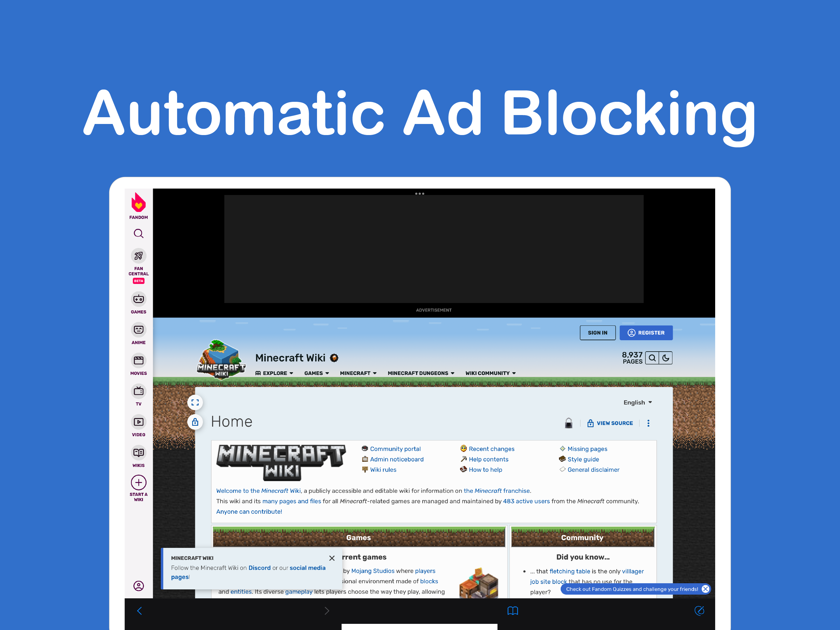The image size is (840, 630).
Task: Click Anyone can contribute link
Action: click(249, 512)
